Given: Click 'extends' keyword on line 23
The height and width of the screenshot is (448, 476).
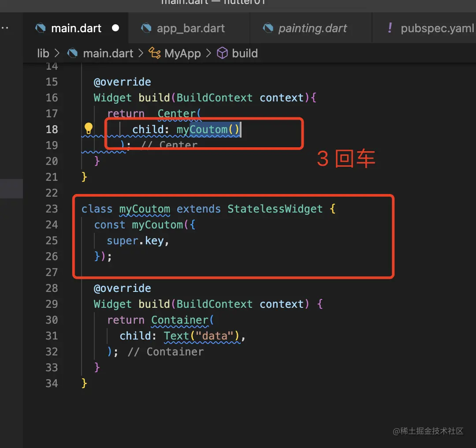Looking at the screenshot, I should [x=198, y=209].
